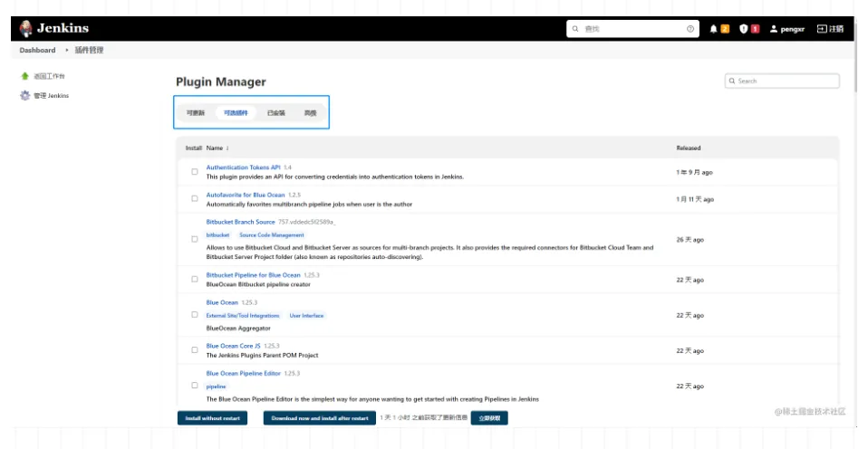868x449 pixels.
Task: Click the Plugin Manager heading
Action: point(221,81)
